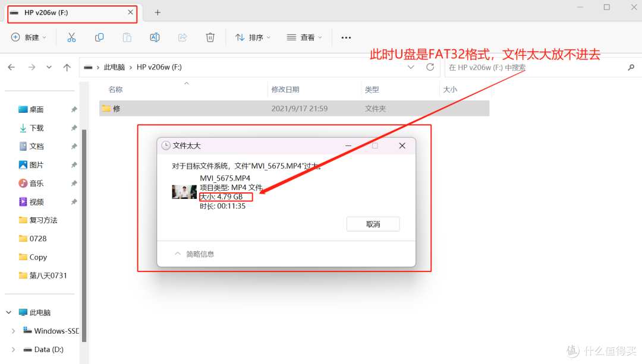Go up one folder level
Viewport: 642px width, 364px height.
click(67, 67)
